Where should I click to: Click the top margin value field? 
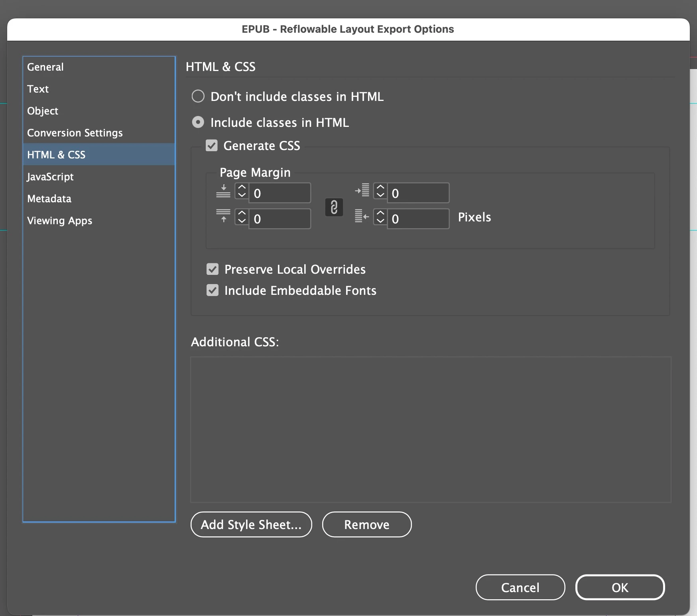pos(280,193)
